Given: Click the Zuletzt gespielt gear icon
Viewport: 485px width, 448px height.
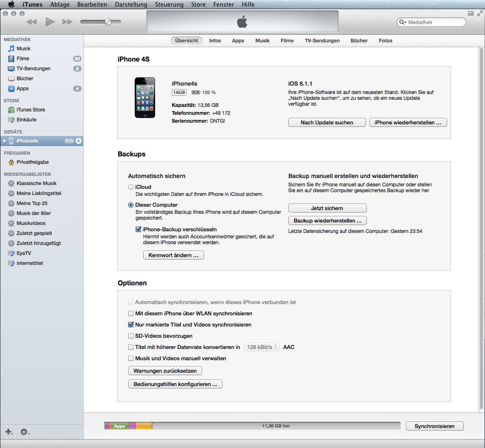Looking at the screenshot, I should pyautogui.click(x=11, y=233).
